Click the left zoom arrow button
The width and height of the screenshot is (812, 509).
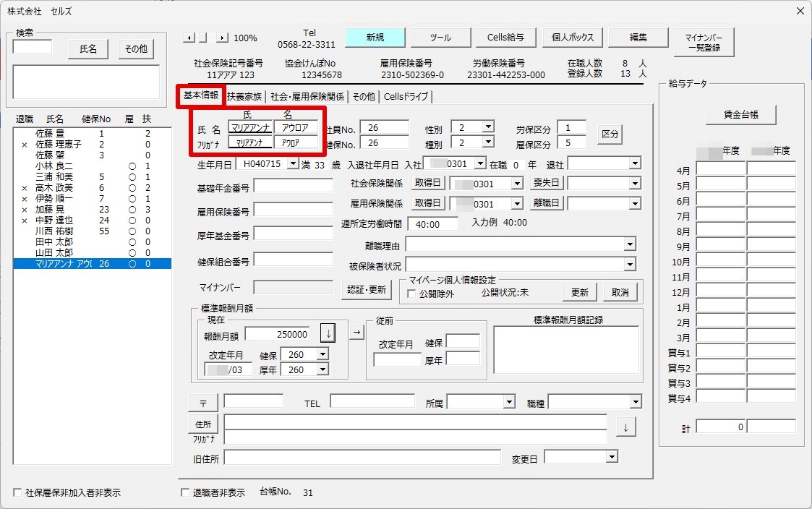189,38
